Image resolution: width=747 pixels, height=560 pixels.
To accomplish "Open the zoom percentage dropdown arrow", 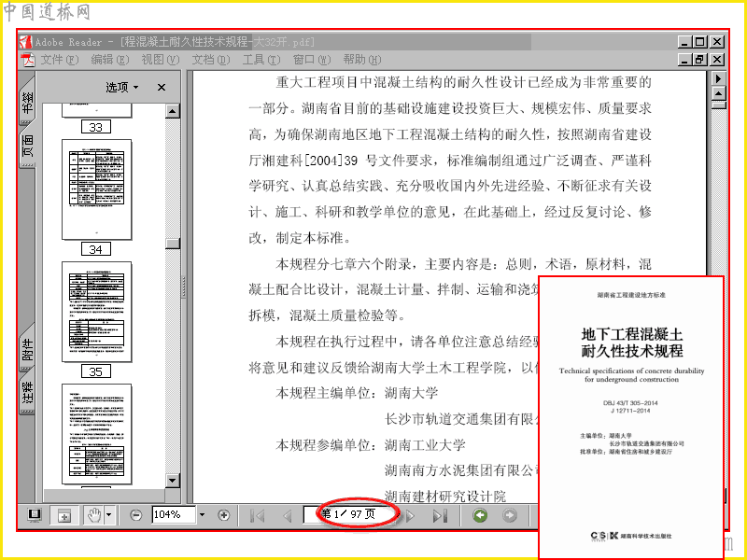I will tap(202, 515).
